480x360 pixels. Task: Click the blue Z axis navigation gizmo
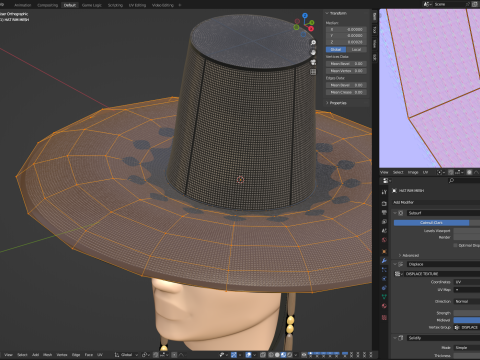(305, 15)
